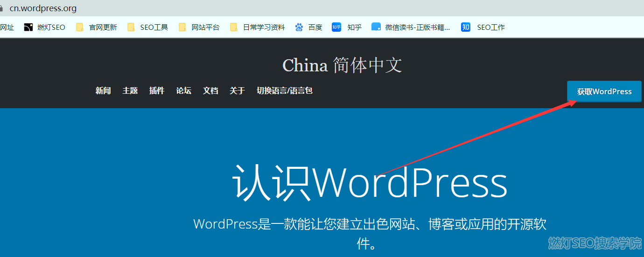Screen dimensions: 644x257
Task: Open the 新闻 menu item
Action: pyautogui.click(x=103, y=90)
